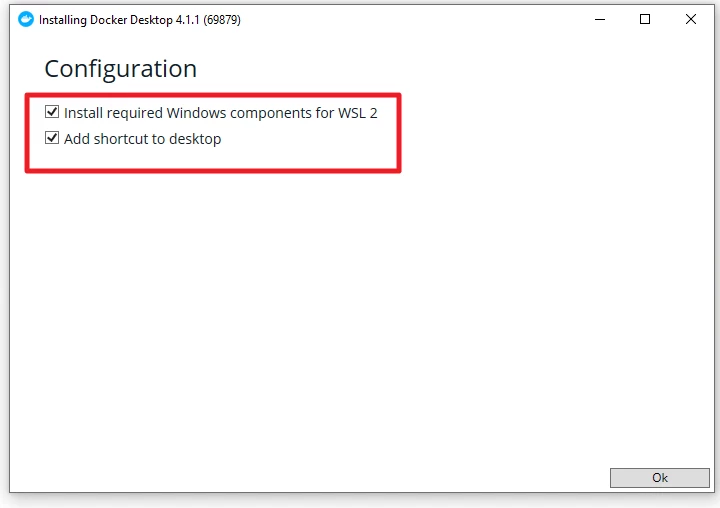Click the 'Configuration' heading text
The image size is (720, 508).
tap(120, 69)
